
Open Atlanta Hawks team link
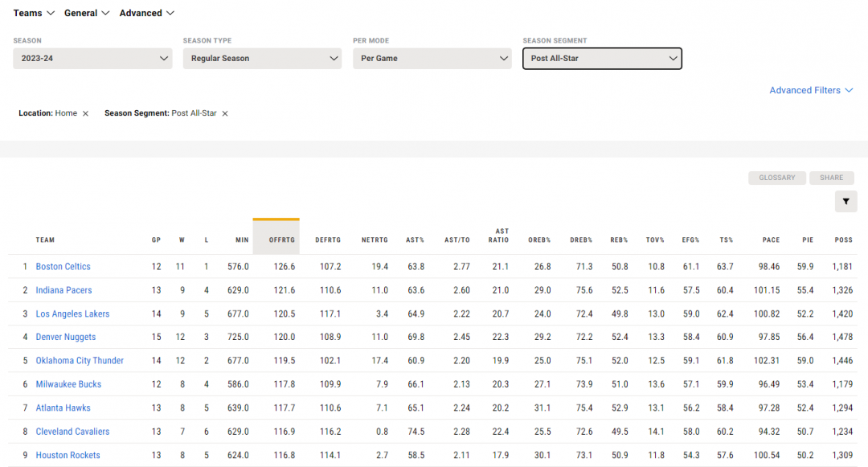click(x=63, y=408)
